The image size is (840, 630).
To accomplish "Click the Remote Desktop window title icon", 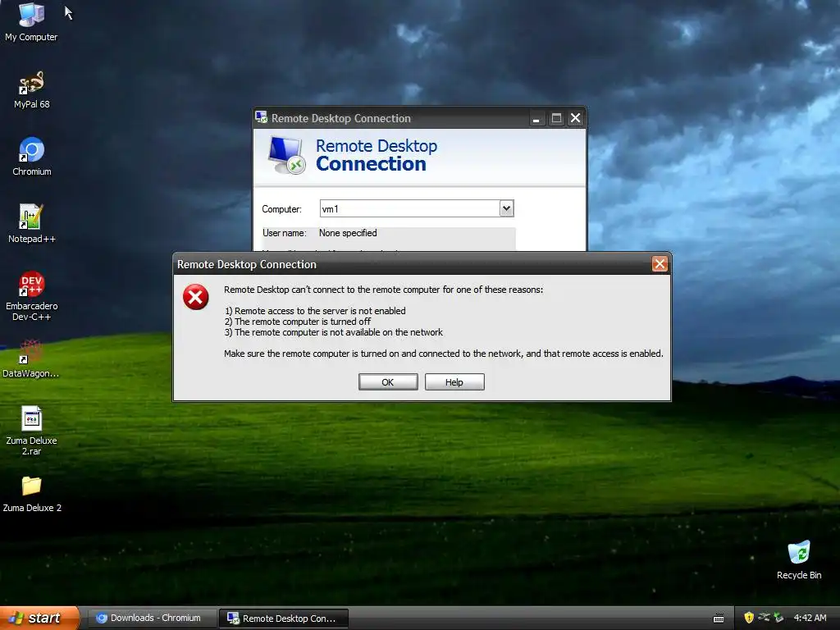I will click(x=262, y=117).
